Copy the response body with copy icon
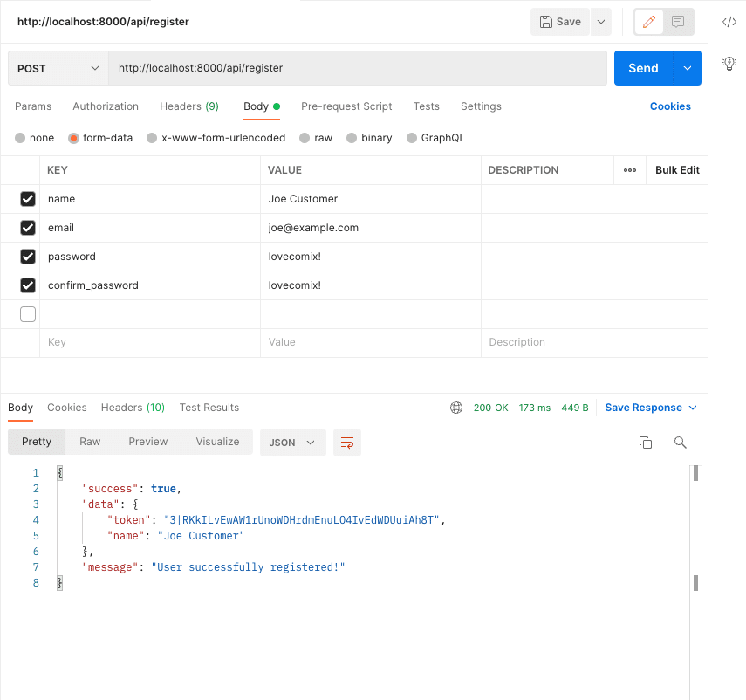746x700 pixels. [645, 443]
